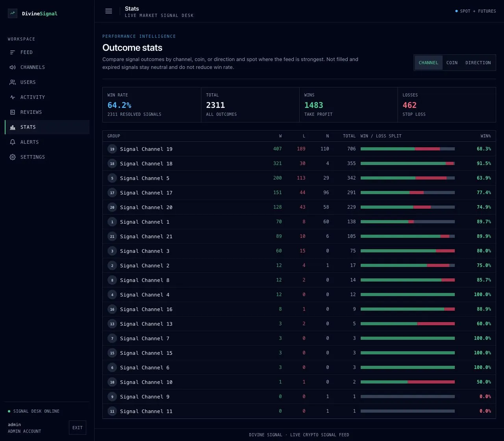Click the Losses 462 card

447,105
